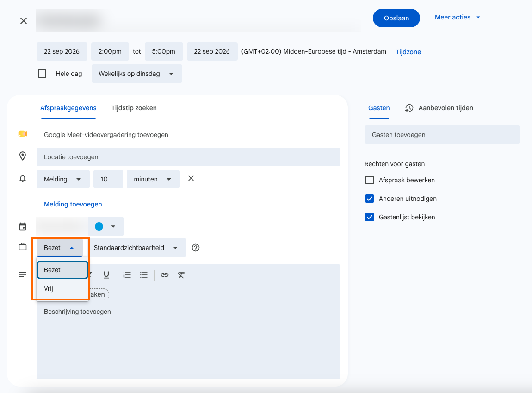The image size is (532, 393).
Task: Enable Afspraak bewerken for guests
Action: coord(370,180)
